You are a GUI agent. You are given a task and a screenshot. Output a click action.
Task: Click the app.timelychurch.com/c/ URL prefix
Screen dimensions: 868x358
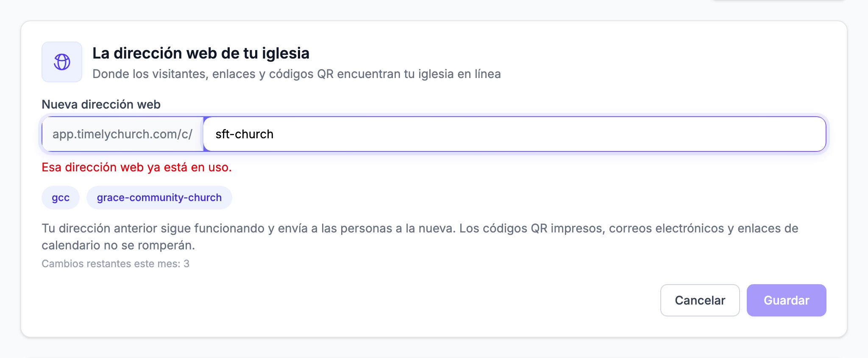tap(122, 134)
